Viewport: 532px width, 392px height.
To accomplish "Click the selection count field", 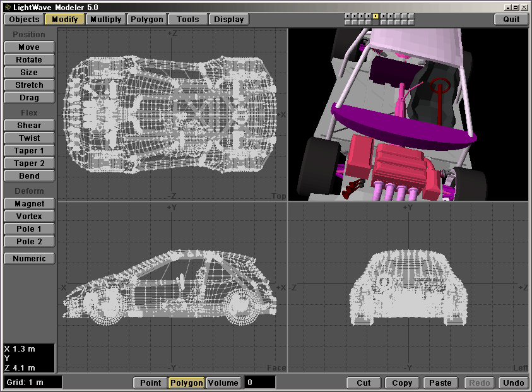I will [259, 383].
